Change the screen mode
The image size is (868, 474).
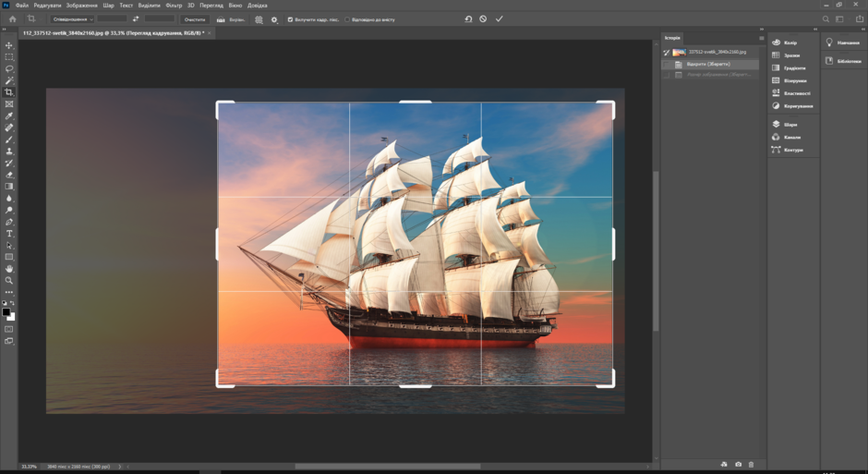point(9,341)
